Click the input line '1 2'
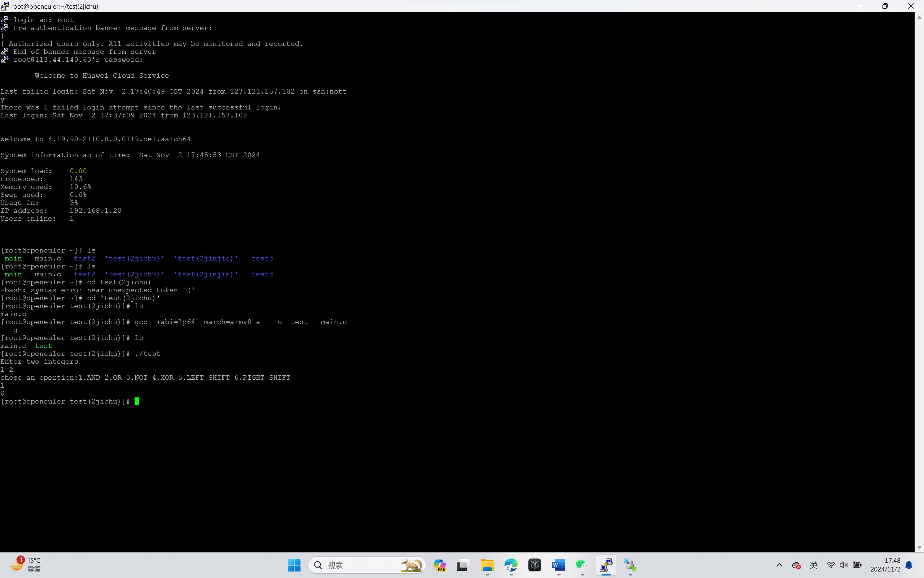 [7, 370]
